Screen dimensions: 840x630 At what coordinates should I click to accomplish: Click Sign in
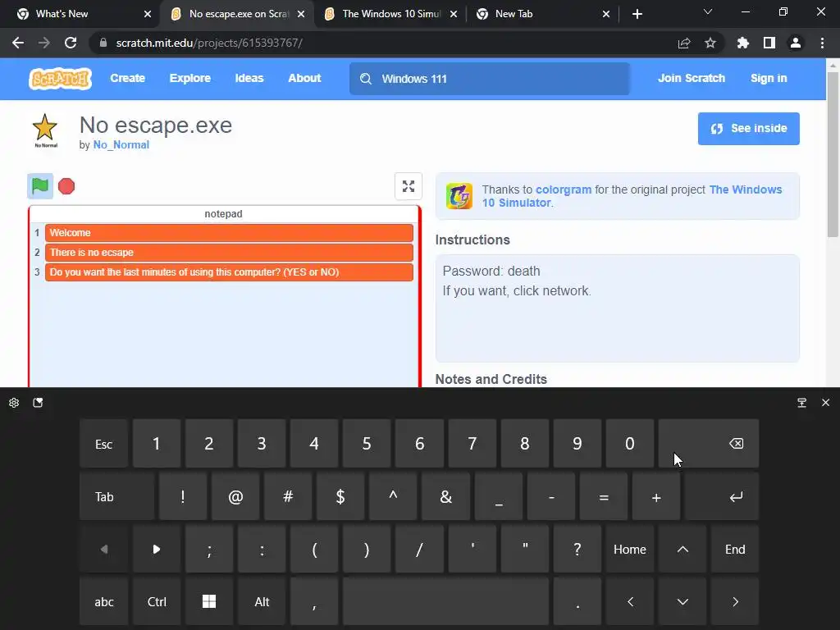click(769, 78)
